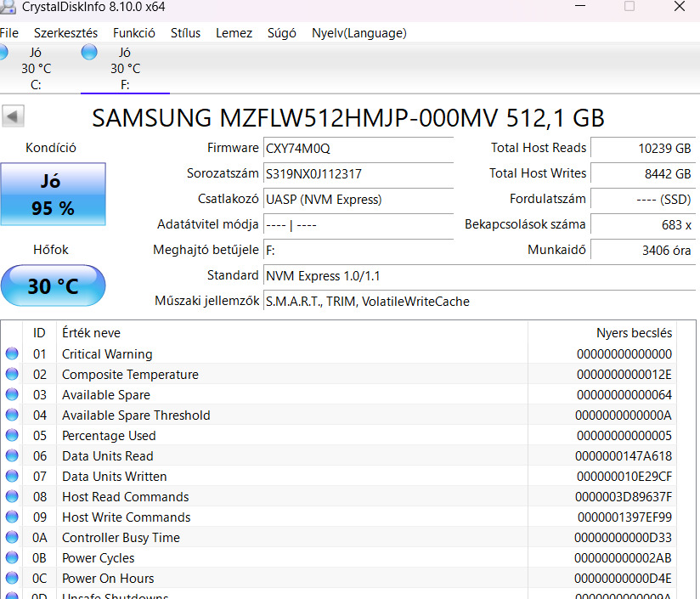Click the 30 °C temperature button

(54, 285)
